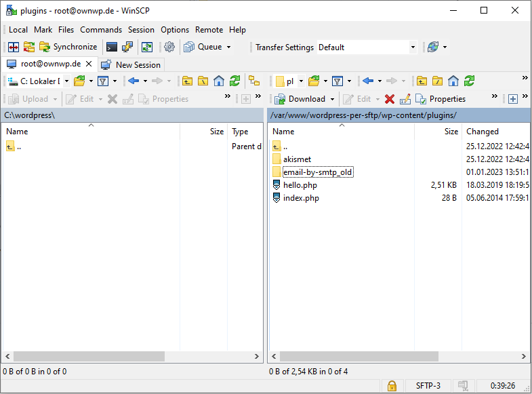Click the local Filter icon
The width and height of the screenshot is (532, 394).
(x=103, y=81)
